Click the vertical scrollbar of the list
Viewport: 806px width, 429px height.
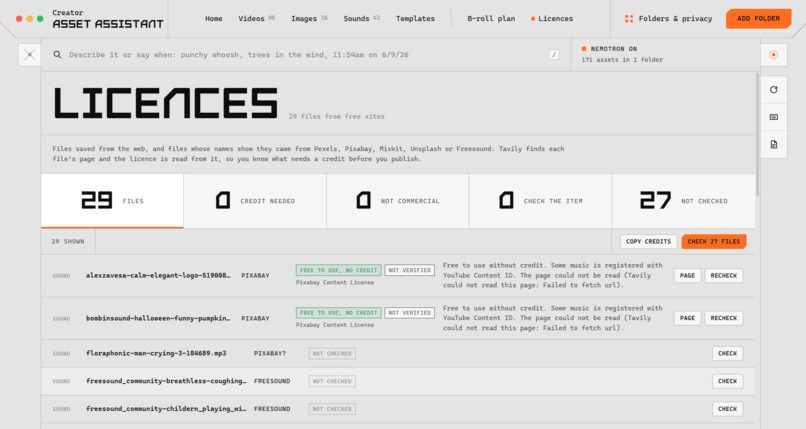point(757,135)
